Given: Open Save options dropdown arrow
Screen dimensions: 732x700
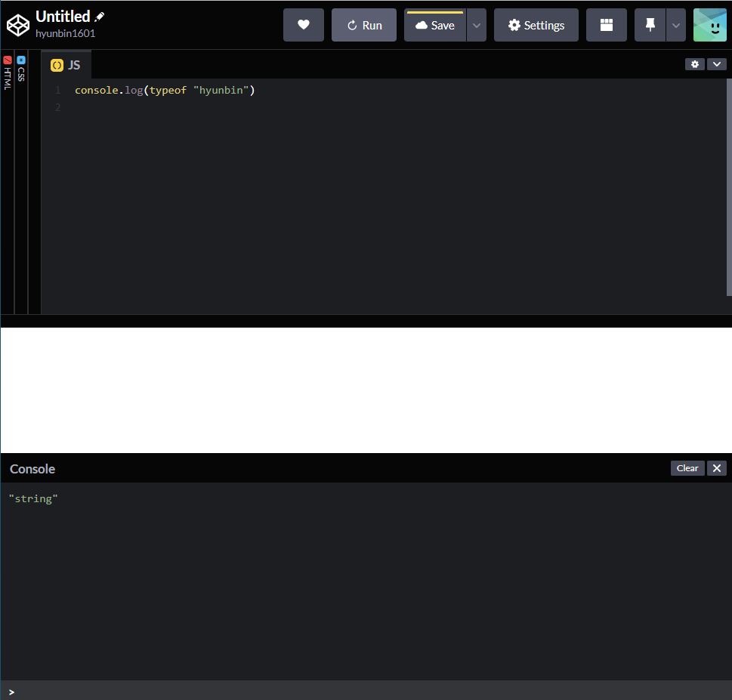Looking at the screenshot, I should coord(477,25).
